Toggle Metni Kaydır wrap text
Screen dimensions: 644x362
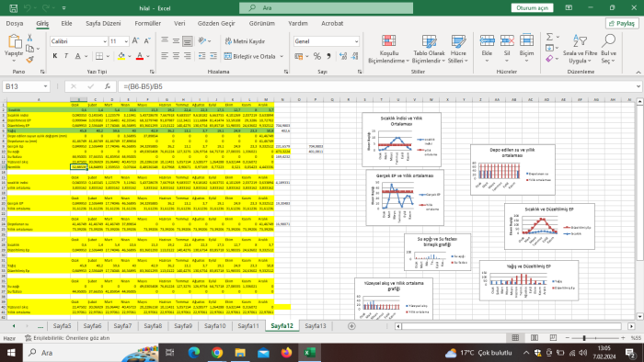click(246, 41)
